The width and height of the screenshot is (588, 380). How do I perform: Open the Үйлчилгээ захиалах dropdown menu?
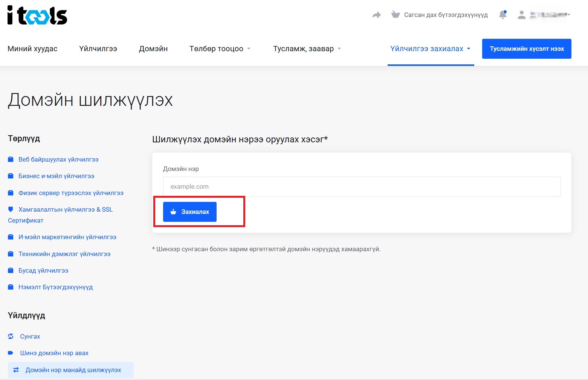pos(430,49)
